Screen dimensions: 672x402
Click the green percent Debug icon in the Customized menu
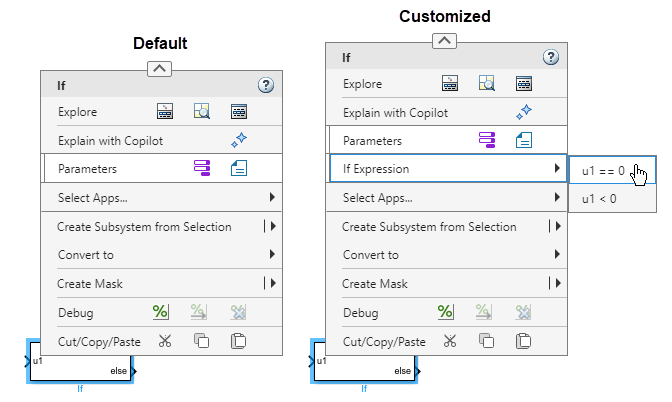(445, 313)
